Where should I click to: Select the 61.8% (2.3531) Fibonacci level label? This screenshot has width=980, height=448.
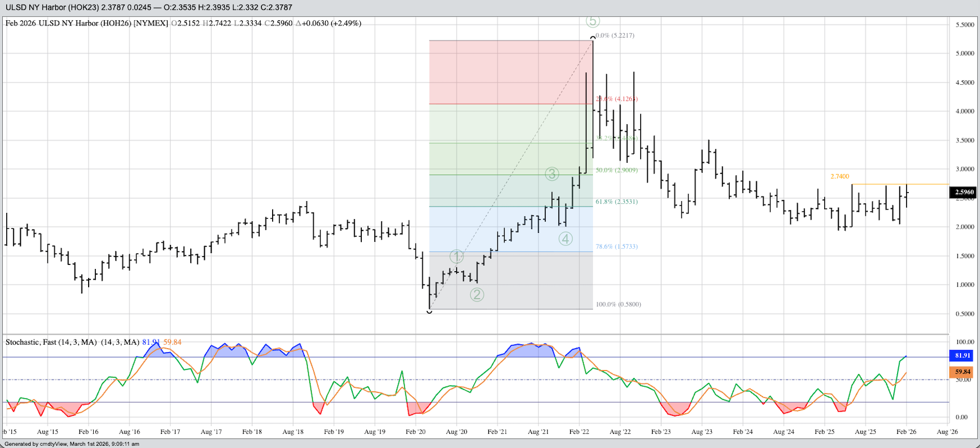point(616,202)
